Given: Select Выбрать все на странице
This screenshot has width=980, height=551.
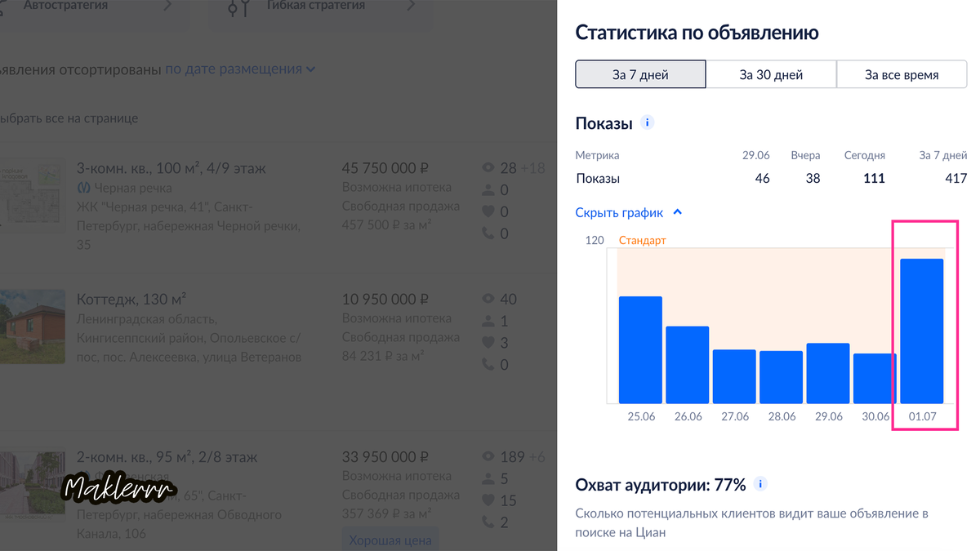Looking at the screenshot, I should 69,118.
